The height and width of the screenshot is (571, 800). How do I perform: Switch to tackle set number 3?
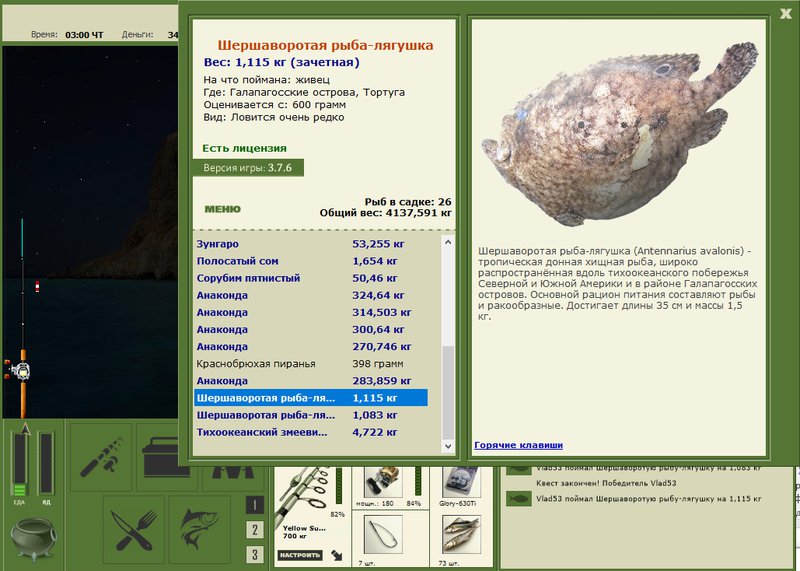[255, 554]
